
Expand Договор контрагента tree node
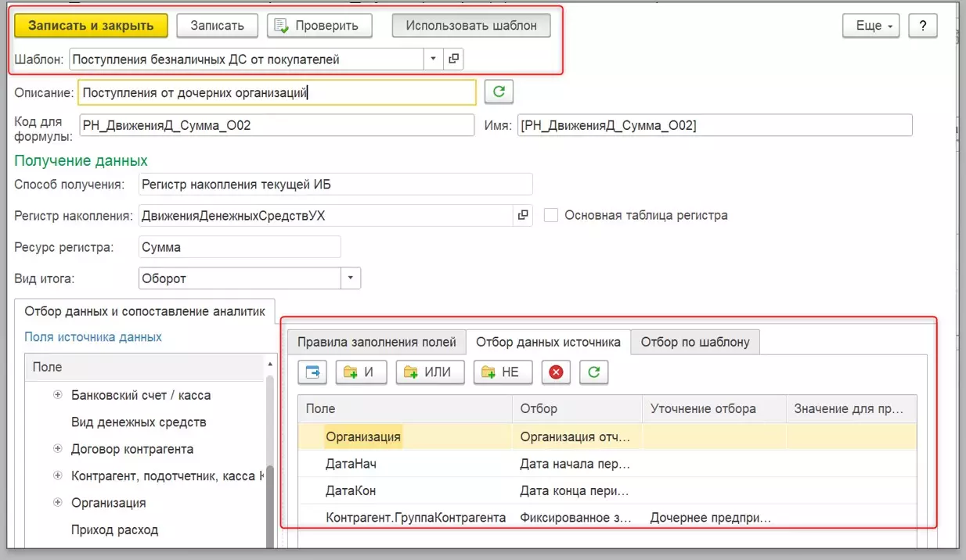58,449
